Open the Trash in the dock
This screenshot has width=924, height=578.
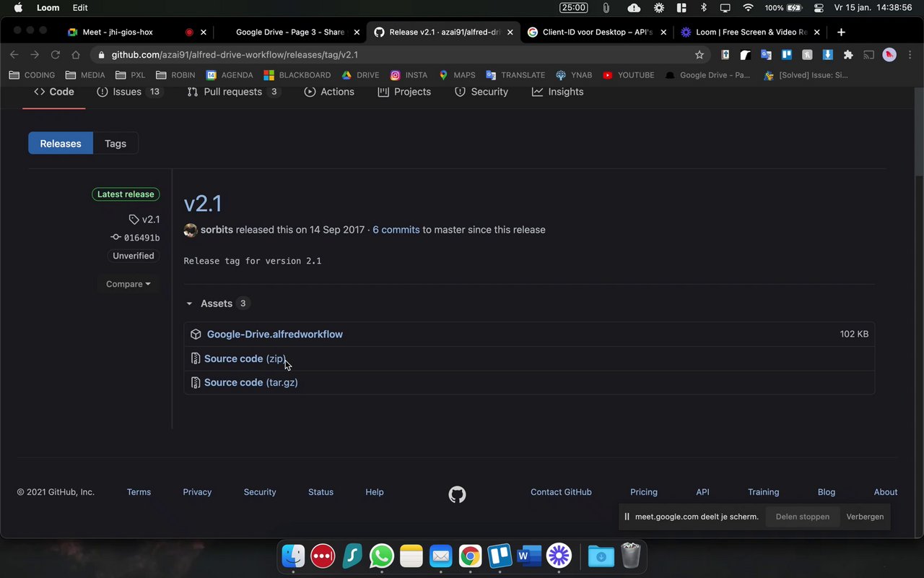(x=631, y=556)
